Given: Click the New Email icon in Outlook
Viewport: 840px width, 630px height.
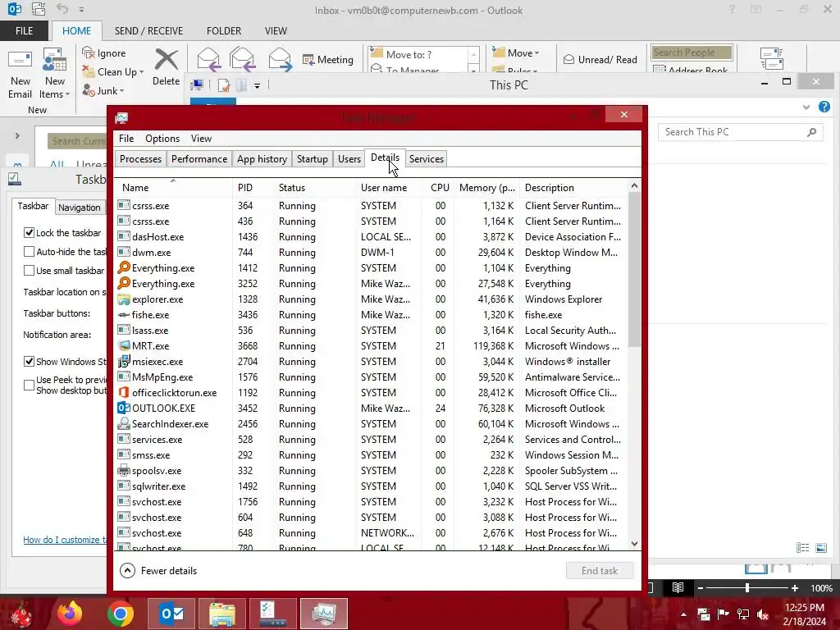Looking at the screenshot, I should (x=20, y=60).
